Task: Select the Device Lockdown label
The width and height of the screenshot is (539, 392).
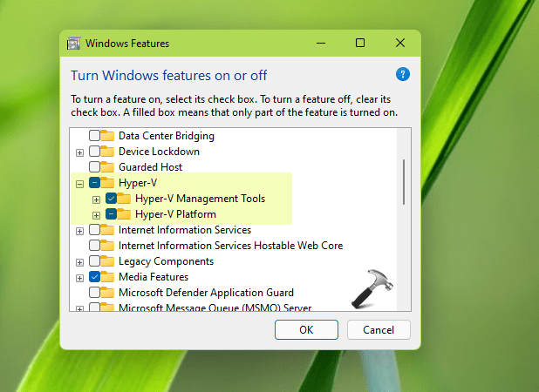Action: 159,152
